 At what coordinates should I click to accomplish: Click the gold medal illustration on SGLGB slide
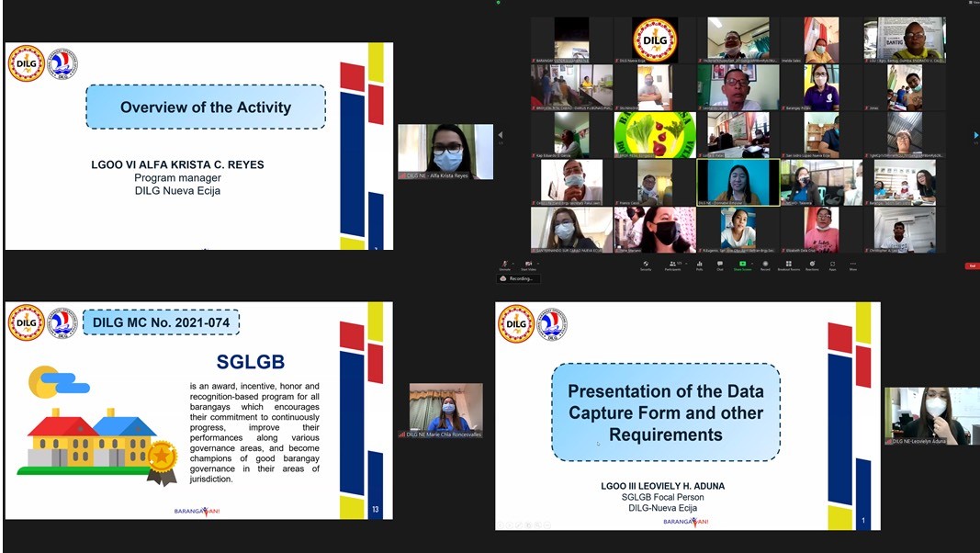[162, 463]
